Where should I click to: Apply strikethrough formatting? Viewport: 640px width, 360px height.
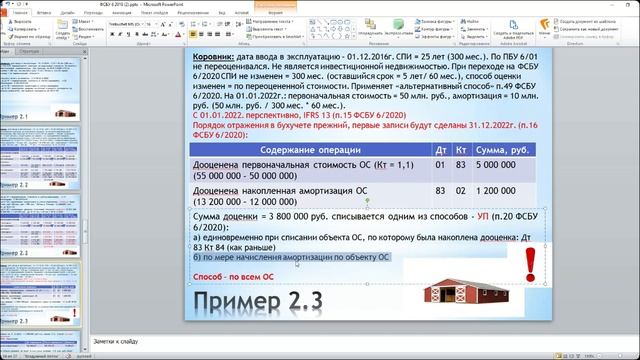[x=145, y=35]
